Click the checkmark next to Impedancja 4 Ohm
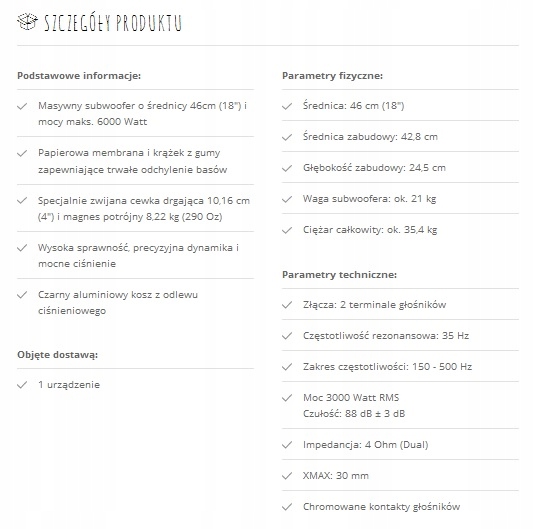Screen dimensions: 534x529 coord(287,445)
